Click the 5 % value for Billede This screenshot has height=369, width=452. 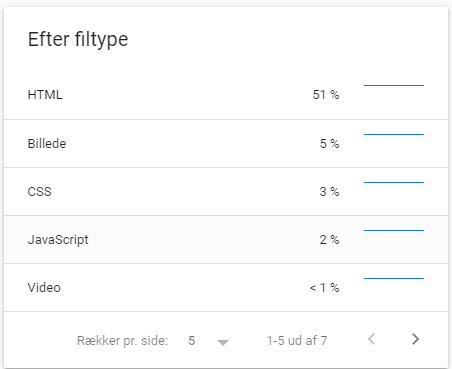pos(330,144)
